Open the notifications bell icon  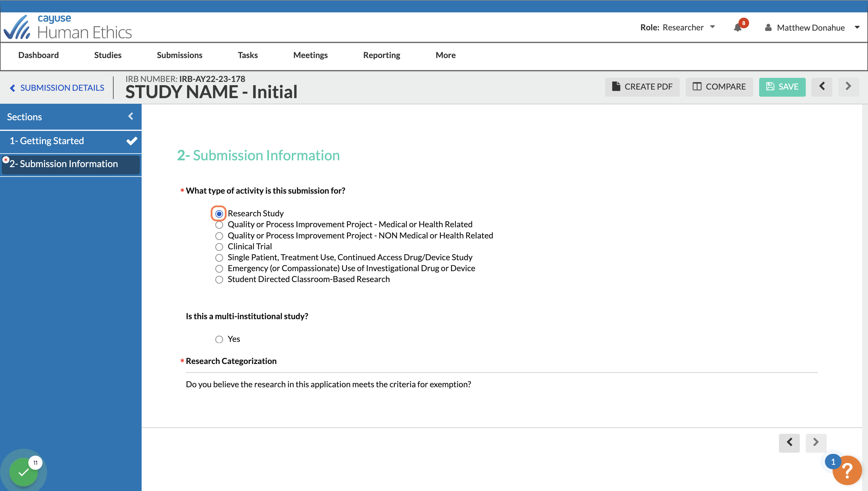tap(737, 28)
